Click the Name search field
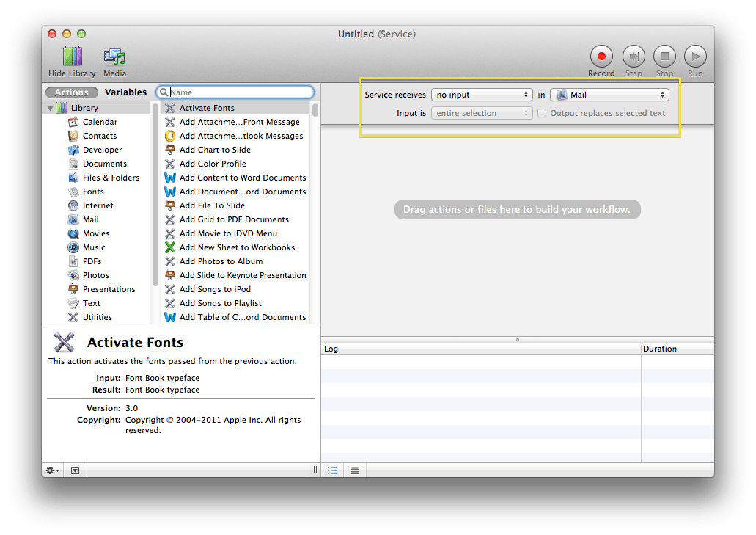The image size is (756, 535). (x=235, y=92)
